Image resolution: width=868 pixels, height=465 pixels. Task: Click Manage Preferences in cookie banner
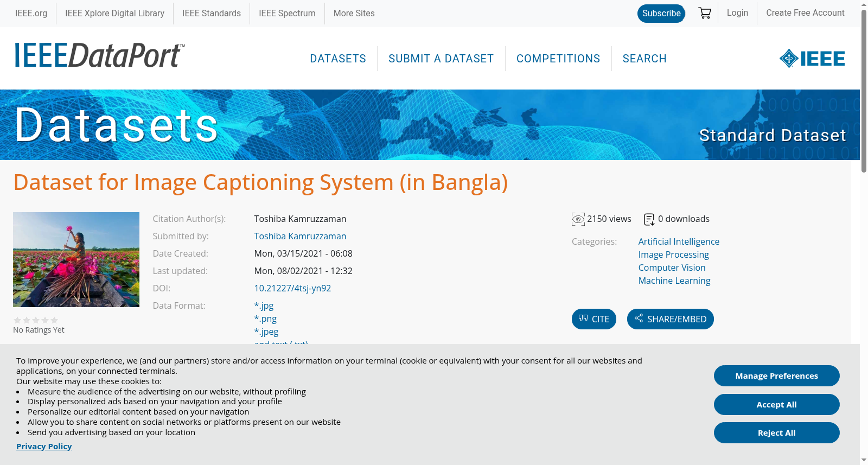pos(777,376)
